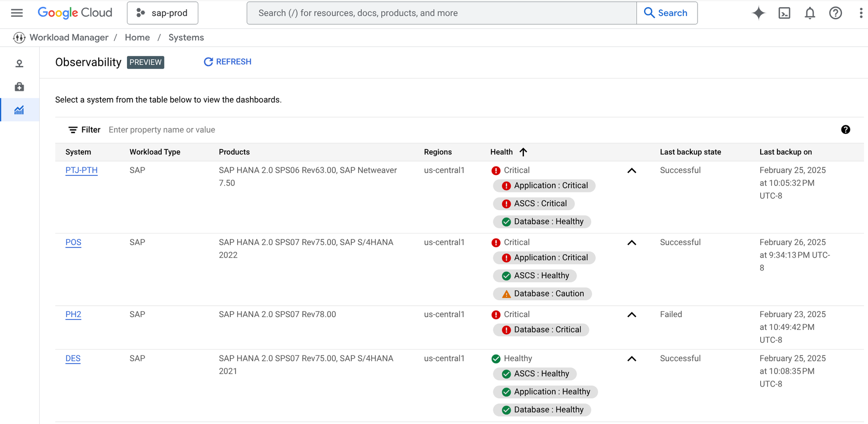The image size is (868, 424).
Task: Click DES Healthy status icon
Action: (x=496, y=359)
